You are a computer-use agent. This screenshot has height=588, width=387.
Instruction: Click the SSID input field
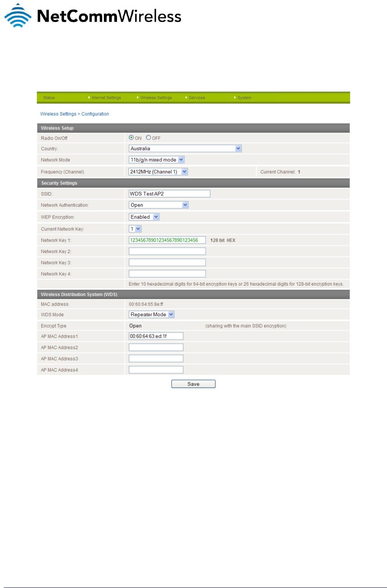point(169,194)
